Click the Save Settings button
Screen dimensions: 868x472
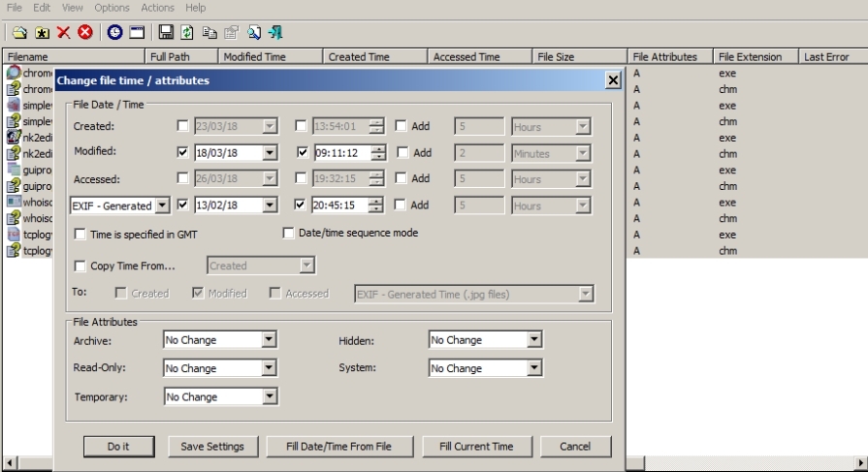pos(212,446)
